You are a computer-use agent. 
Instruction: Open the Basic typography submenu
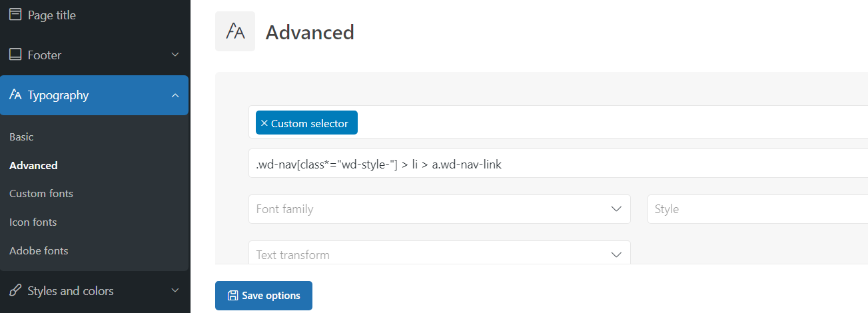click(21, 137)
